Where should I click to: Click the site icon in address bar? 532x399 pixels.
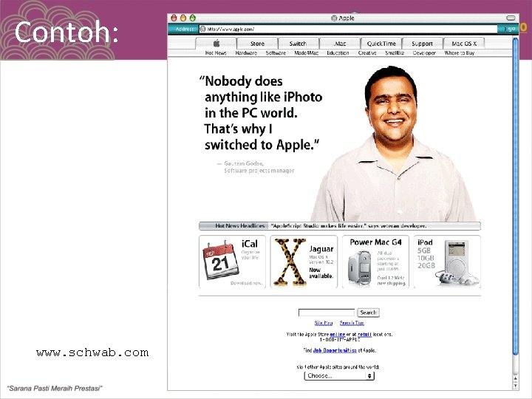coord(203,29)
